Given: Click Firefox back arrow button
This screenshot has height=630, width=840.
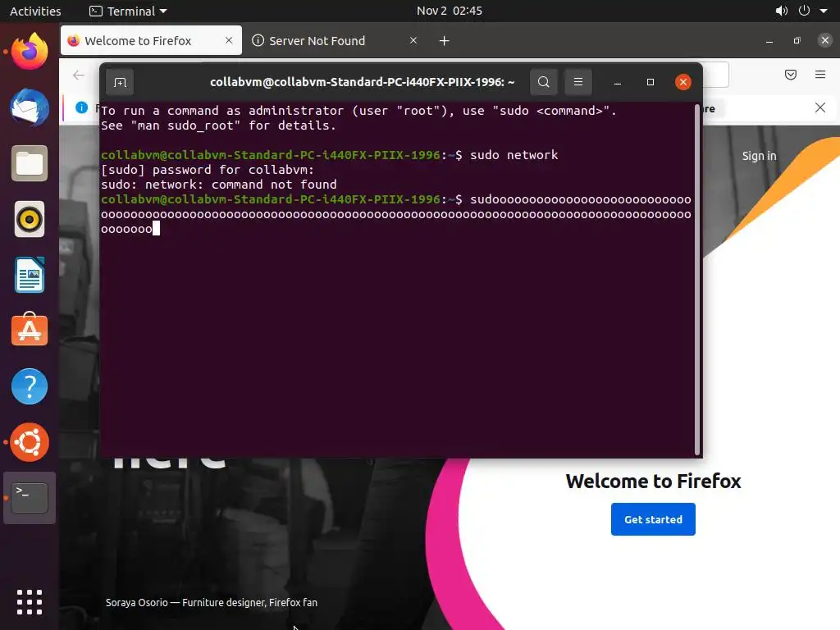Looking at the screenshot, I should point(79,75).
